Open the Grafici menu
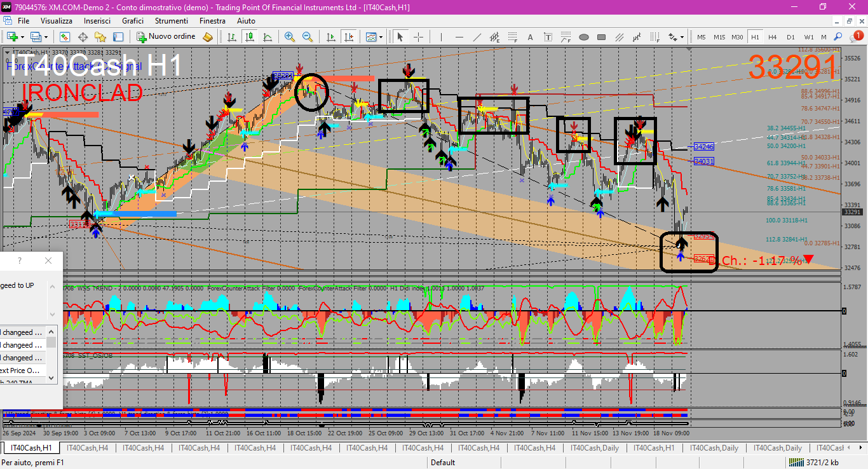 point(133,21)
